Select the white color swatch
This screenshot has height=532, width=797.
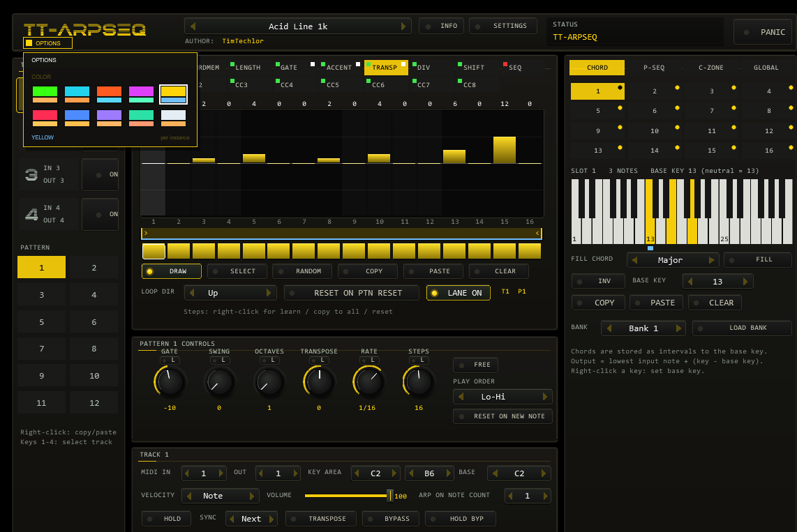click(x=173, y=118)
